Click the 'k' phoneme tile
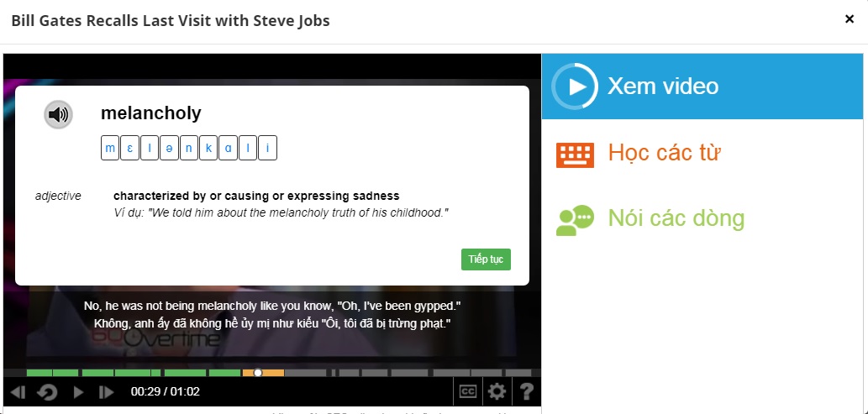Screen dimensions: 868x414 click(208, 148)
